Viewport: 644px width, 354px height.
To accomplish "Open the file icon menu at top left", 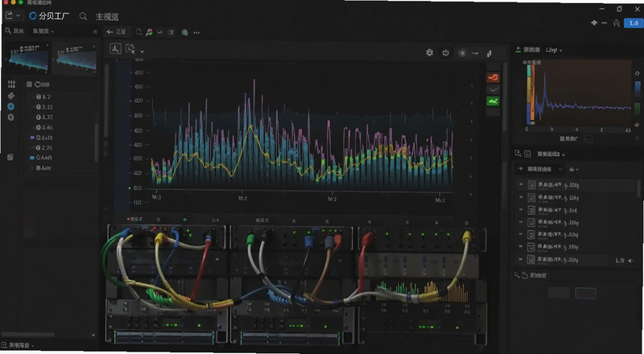I will tap(9, 15).
